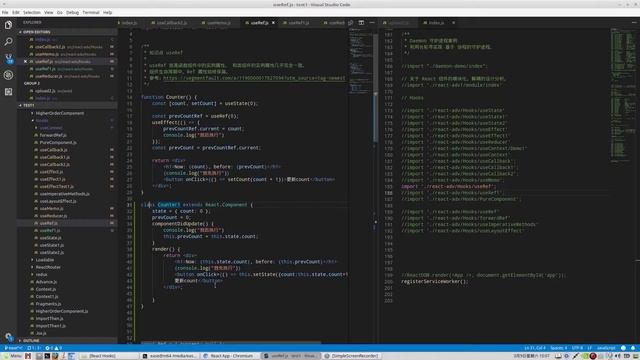Open the Extensions view in activity bar
The width and height of the screenshot is (640, 360).
(x=8, y=92)
